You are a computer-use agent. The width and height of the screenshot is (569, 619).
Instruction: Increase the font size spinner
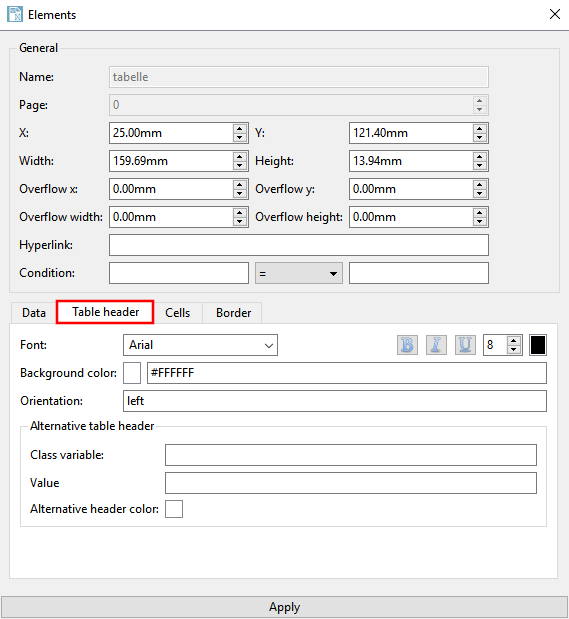click(x=513, y=341)
